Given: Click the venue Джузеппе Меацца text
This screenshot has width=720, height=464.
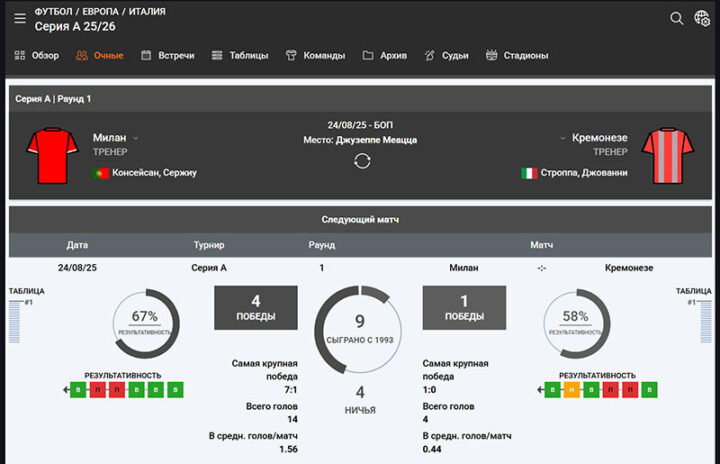Looking at the screenshot, I should pos(376,140).
